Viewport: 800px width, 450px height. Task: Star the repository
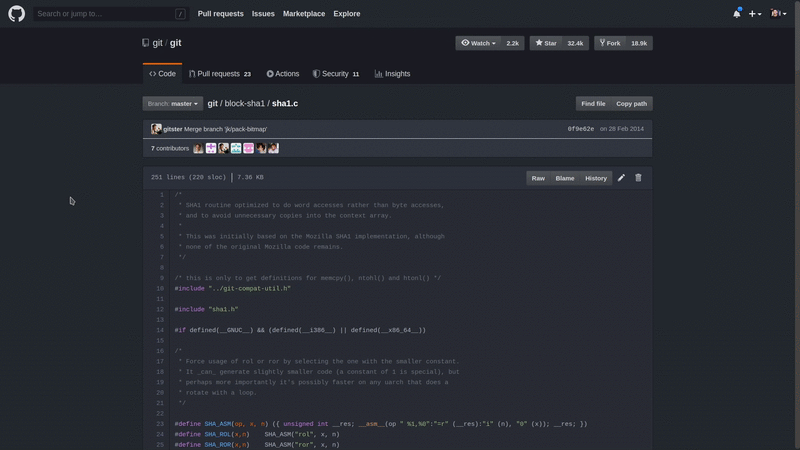545,43
